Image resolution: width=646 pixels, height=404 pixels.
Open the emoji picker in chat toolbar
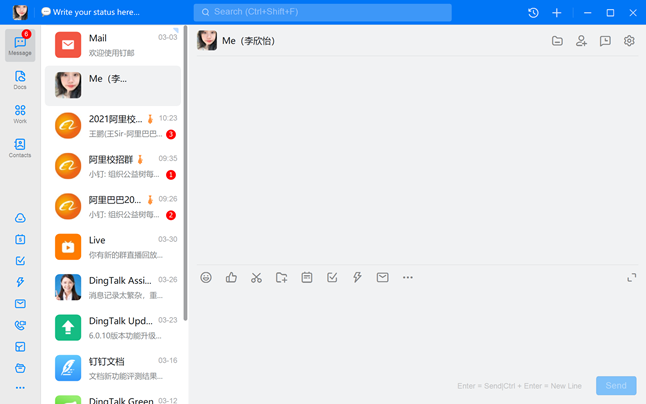click(206, 278)
